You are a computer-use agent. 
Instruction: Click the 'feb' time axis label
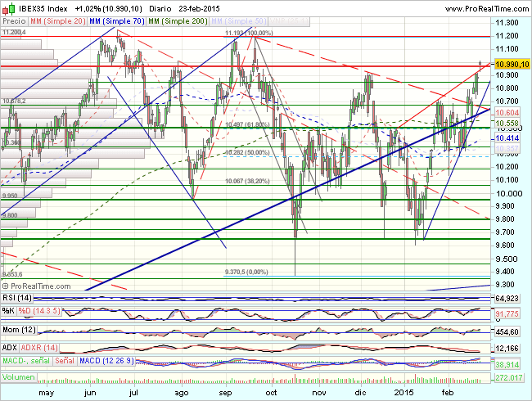pos(448,393)
